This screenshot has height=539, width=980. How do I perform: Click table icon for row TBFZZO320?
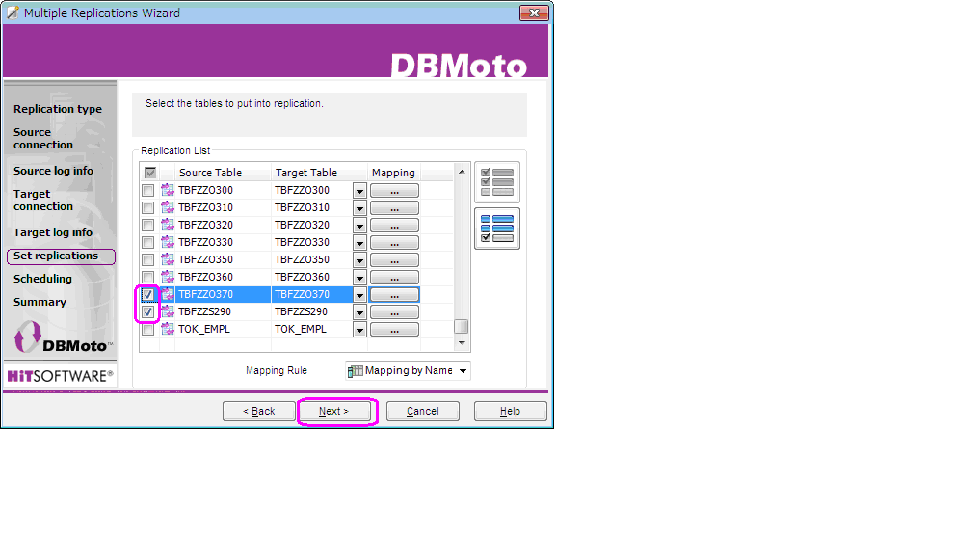pyautogui.click(x=168, y=225)
